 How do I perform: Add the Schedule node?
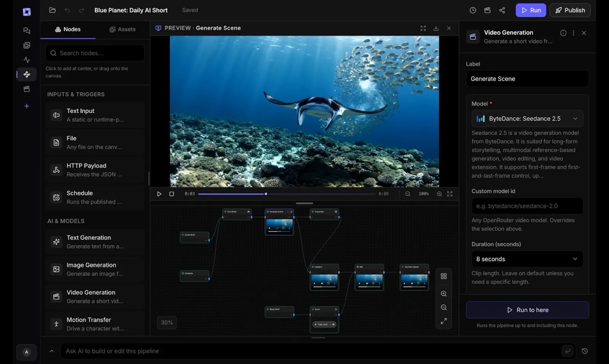point(95,197)
